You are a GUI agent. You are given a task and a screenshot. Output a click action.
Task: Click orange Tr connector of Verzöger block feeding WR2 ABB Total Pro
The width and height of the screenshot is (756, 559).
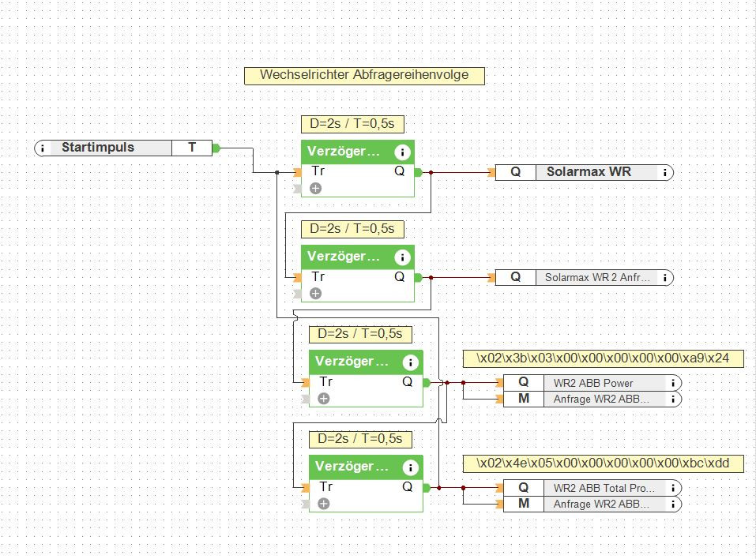coord(305,488)
